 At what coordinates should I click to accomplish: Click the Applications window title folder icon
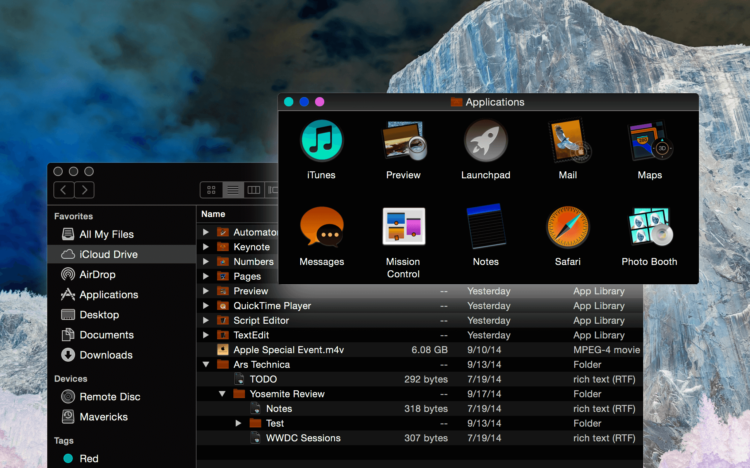click(x=456, y=102)
